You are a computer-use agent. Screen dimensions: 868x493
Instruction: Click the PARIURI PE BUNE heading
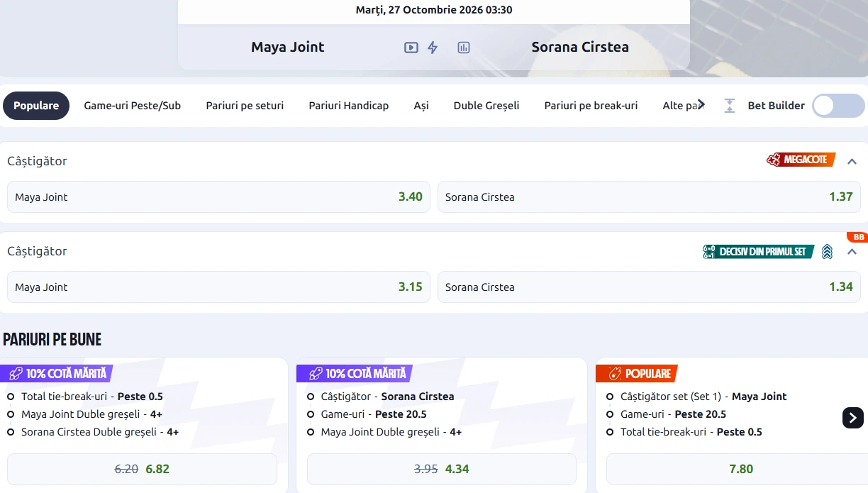coord(52,339)
